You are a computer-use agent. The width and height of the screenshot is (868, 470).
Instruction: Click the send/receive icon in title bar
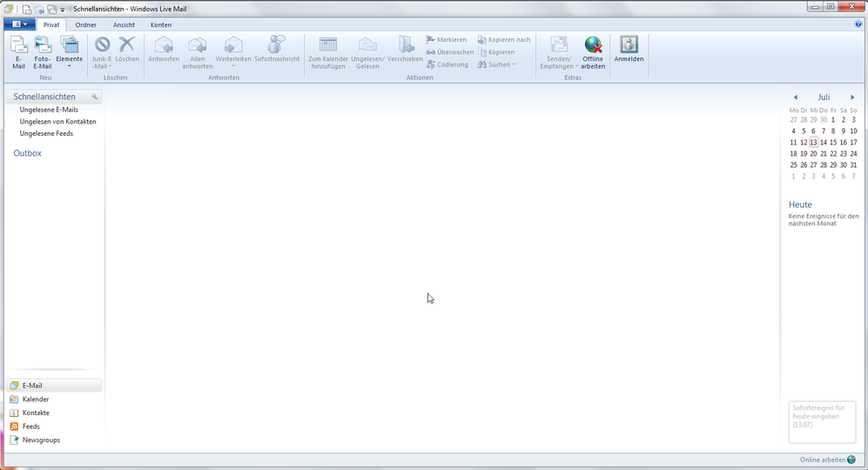coord(51,10)
